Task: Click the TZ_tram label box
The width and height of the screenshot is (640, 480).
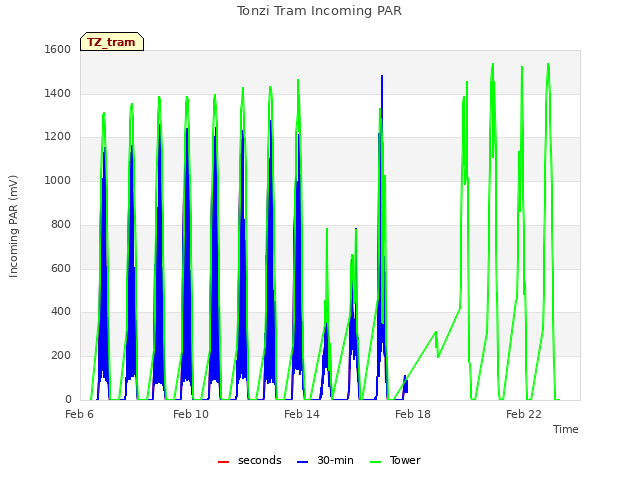Action: point(112,42)
